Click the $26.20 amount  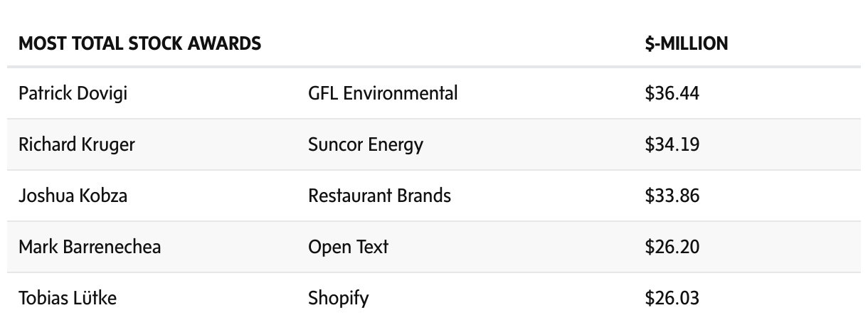[x=672, y=247]
